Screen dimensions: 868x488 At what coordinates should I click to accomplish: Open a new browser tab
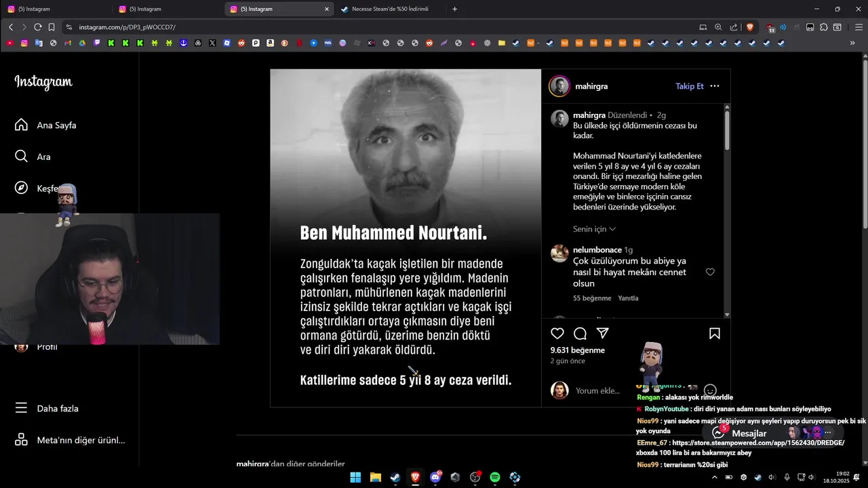pos(454,9)
